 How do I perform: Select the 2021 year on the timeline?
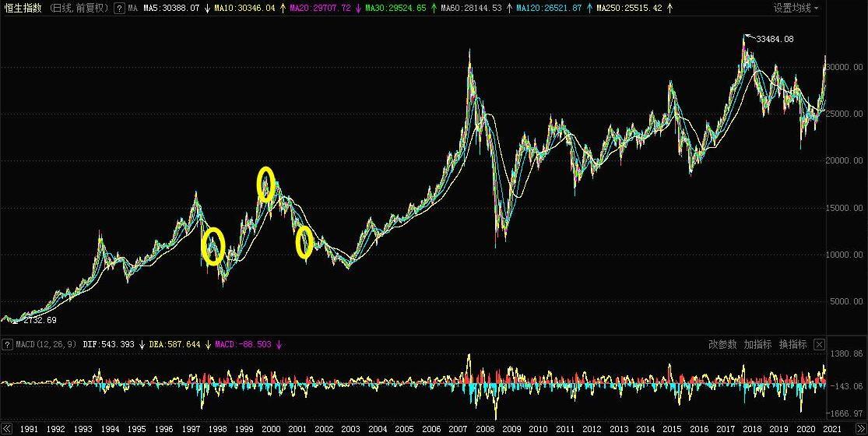click(x=832, y=429)
